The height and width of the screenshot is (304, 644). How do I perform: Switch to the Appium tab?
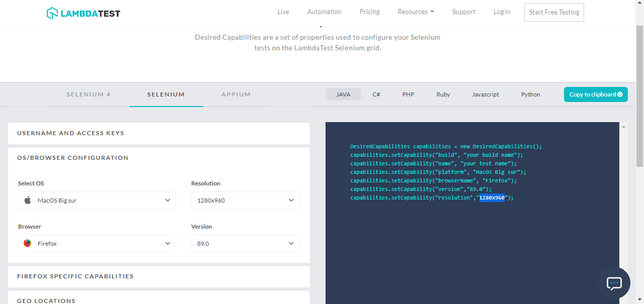[236, 94]
